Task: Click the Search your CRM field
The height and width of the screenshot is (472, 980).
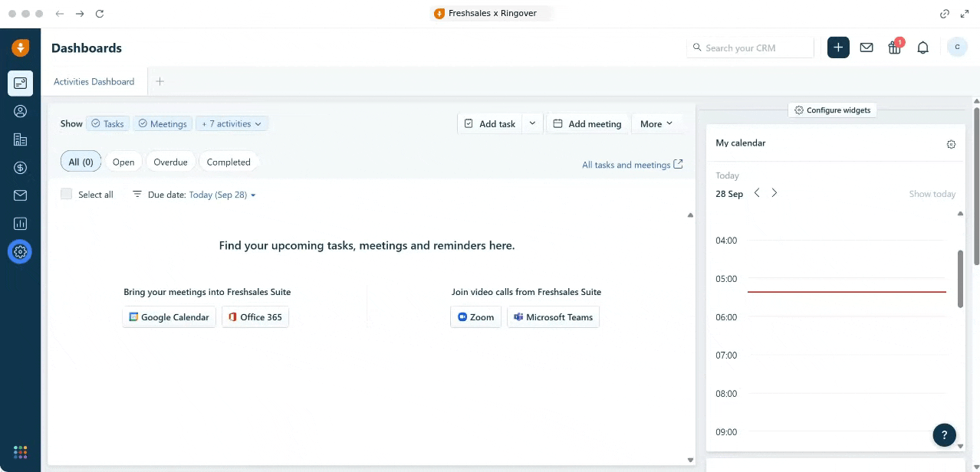Action: pos(750,48)
